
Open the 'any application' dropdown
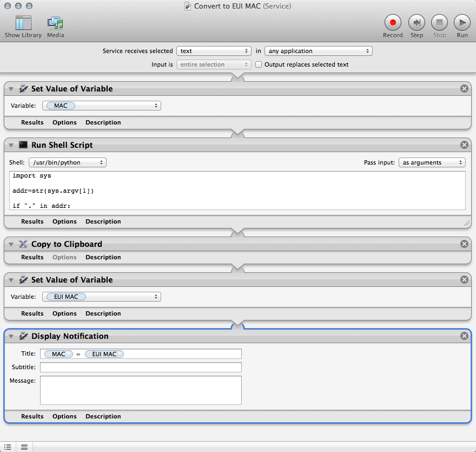319,51
